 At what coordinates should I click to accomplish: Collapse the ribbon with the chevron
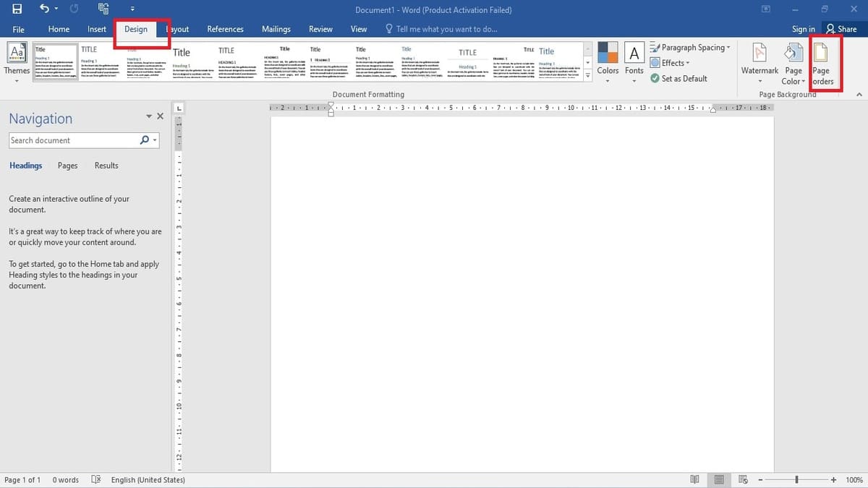point(859,95)
